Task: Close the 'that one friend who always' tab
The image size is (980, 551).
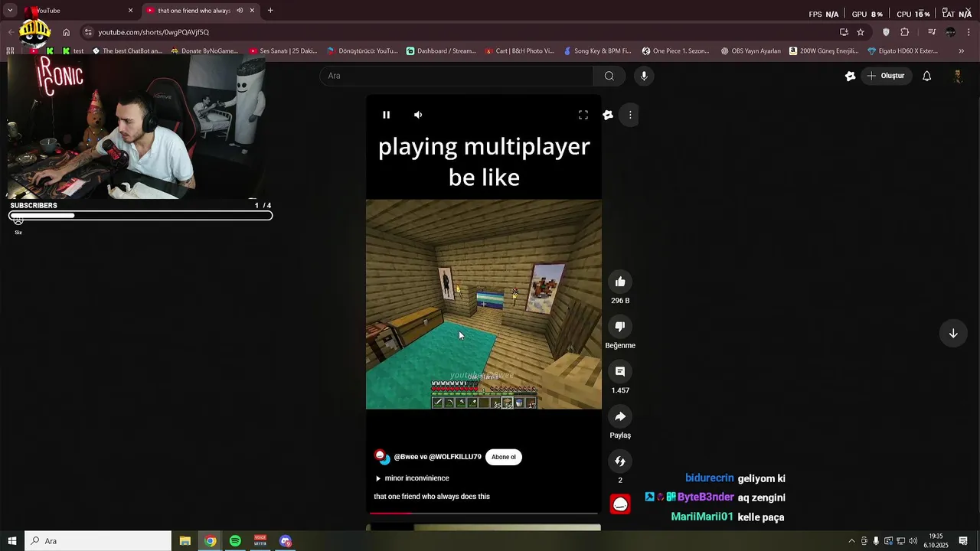Action: pyautogui.click(x=252, y=11)
